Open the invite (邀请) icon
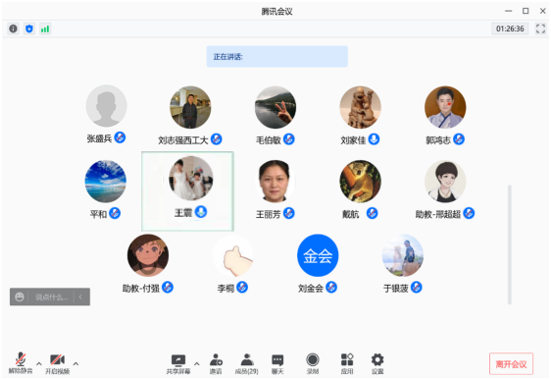Image resolution: width=551 pixels, height=380 pixels. click(216, 364)
